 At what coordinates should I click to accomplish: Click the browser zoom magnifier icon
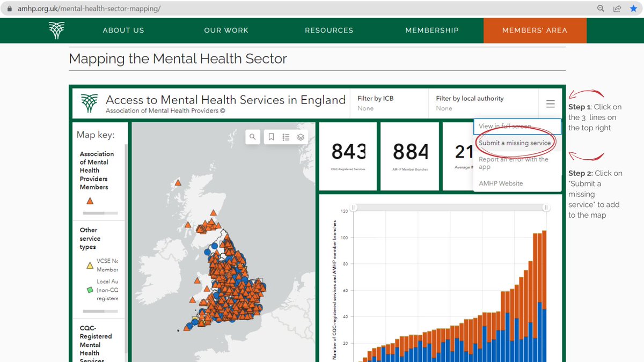click(x=601, y=9)
